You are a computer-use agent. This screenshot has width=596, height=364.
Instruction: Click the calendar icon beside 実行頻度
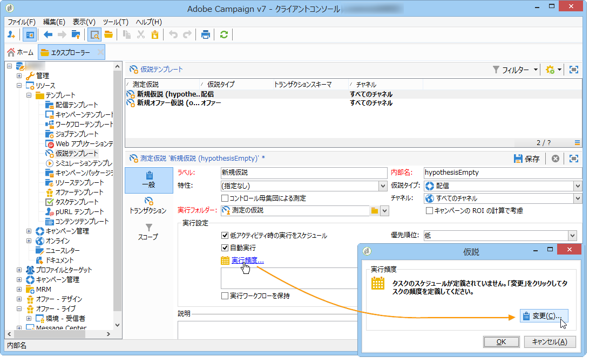coord(225,260)
